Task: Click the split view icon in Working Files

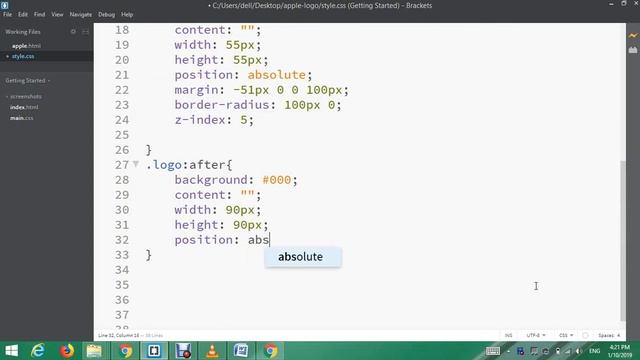Action: click(85, 31)
